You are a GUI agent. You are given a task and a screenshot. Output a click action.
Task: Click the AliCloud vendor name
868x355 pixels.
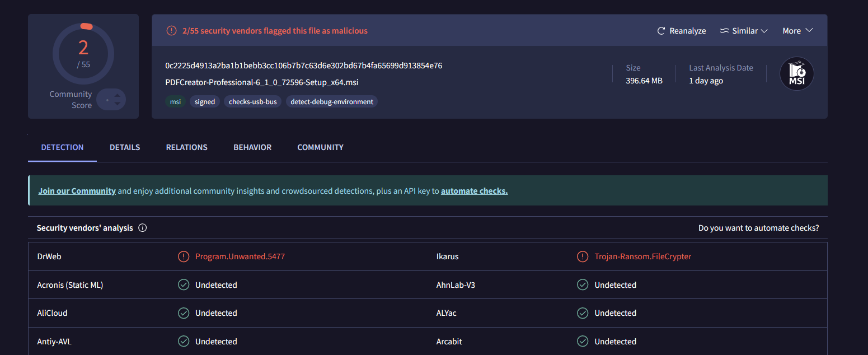coord(52,313)
